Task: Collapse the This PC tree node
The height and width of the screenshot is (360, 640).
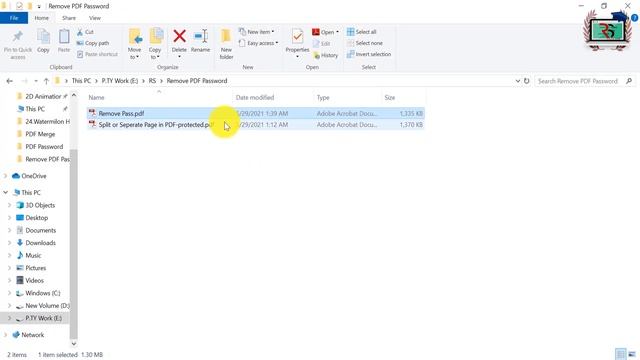Action: pos(5,192)
